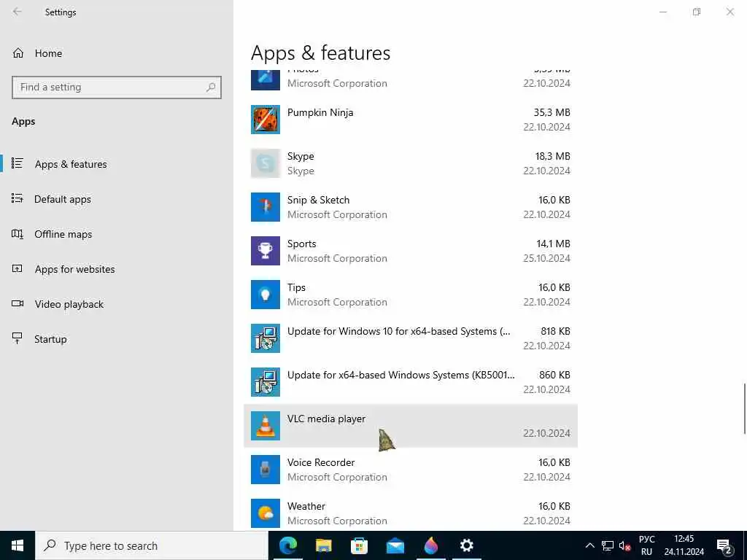Viewport: 747px width, 560px height.
Task: Select the Pumpkin Ninja entry name
Action: coord(320,113)
